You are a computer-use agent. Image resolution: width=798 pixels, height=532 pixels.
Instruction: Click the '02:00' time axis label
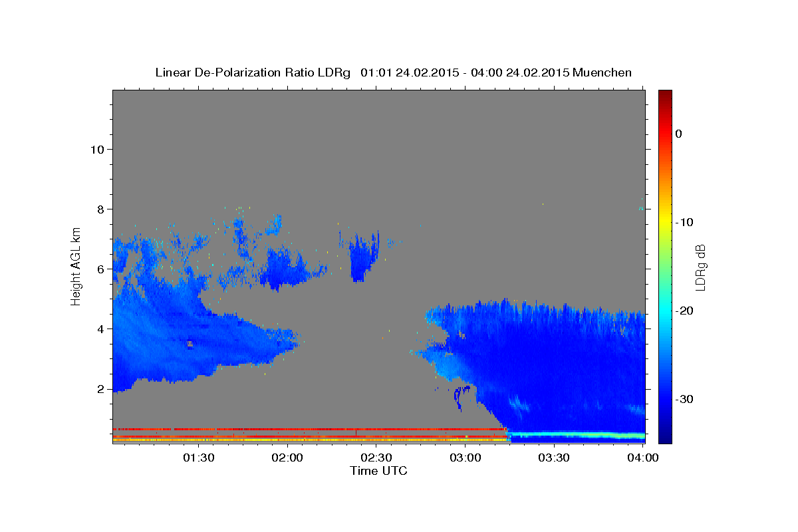pyautogui.click(x=288, y=458)
